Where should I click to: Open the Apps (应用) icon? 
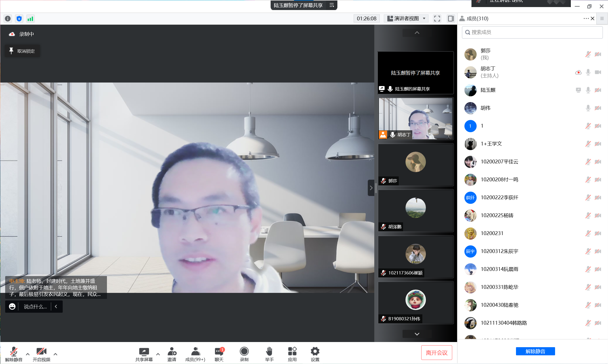tap(292, 354)
